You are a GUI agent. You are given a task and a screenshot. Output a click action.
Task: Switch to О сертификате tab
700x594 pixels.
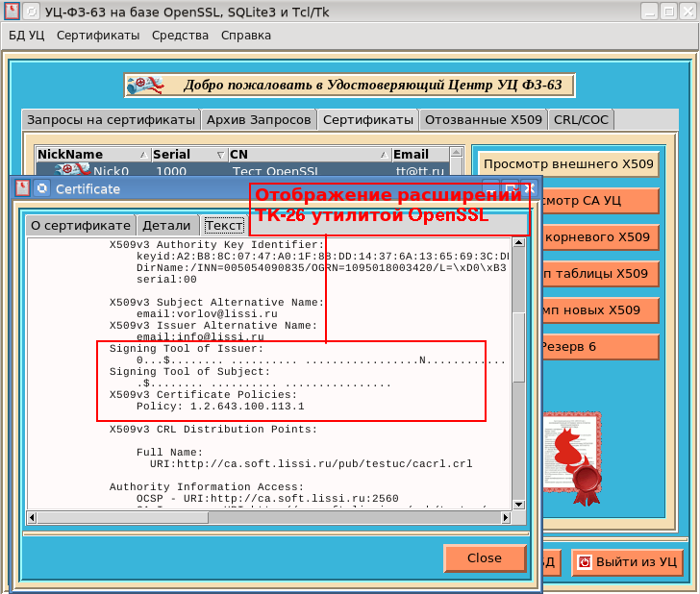81,225
